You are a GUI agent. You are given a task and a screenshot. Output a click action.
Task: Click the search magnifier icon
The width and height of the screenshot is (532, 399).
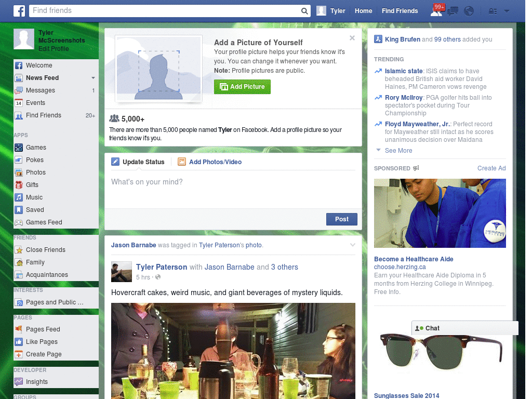point(304,11)
